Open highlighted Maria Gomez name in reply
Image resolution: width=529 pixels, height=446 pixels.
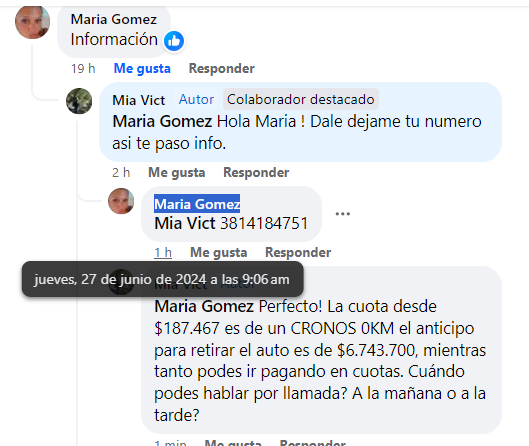point(197,204)
